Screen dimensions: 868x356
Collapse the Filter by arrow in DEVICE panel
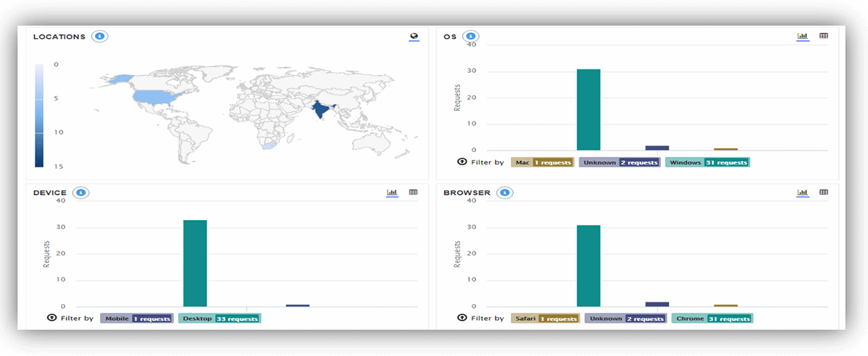coord(51,318)
